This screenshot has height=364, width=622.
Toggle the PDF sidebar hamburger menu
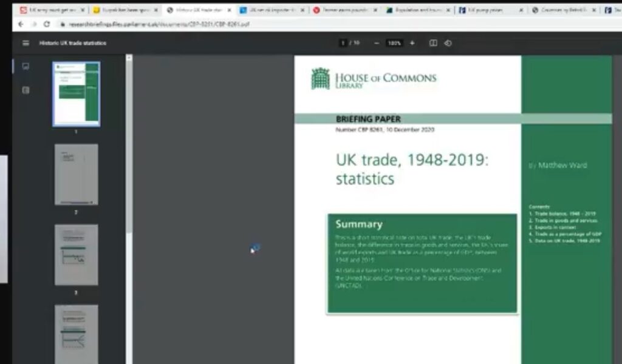click(26, 43)
